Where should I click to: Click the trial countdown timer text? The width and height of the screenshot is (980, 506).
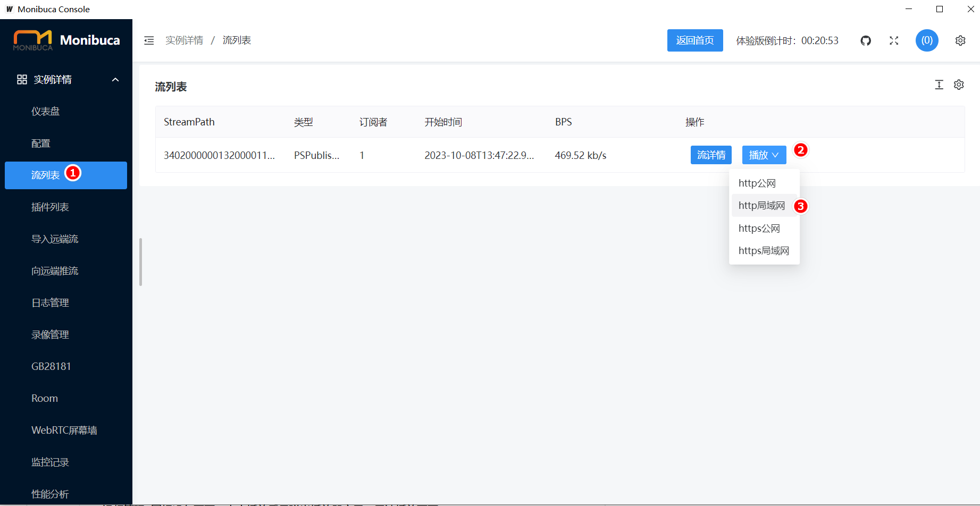788,40
